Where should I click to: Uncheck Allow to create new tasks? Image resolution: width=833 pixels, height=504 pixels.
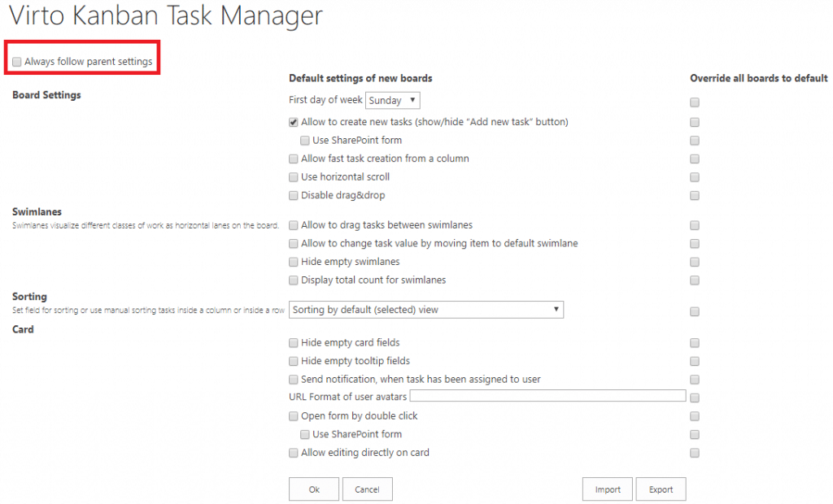(293, 122)
